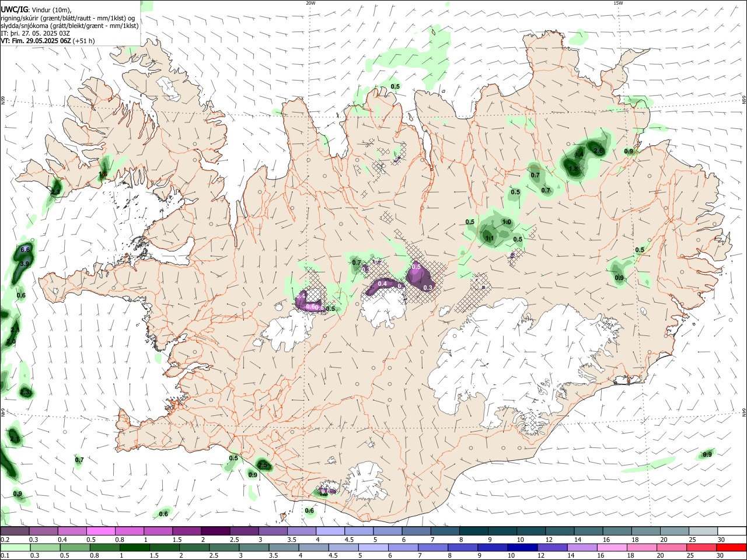Click the 'UWC/IG: Vindur (10m)' title line

pyautogui.click(x=36, y=10)
